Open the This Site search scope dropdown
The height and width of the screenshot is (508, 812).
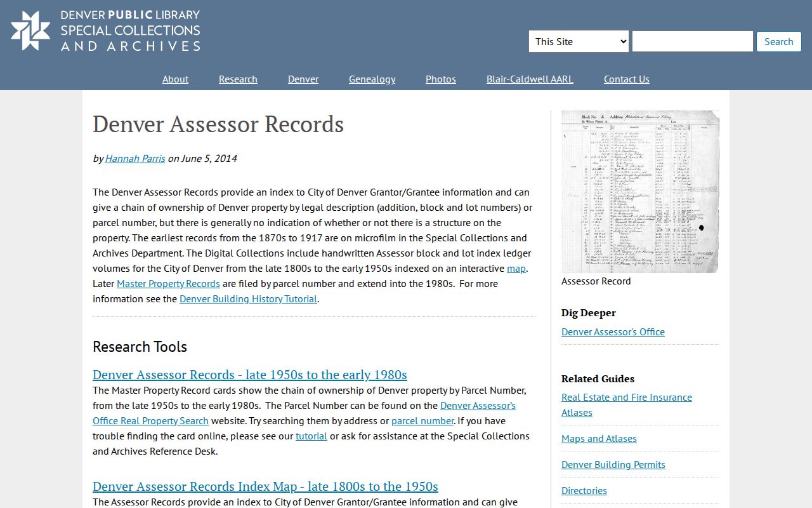point(579,41)
